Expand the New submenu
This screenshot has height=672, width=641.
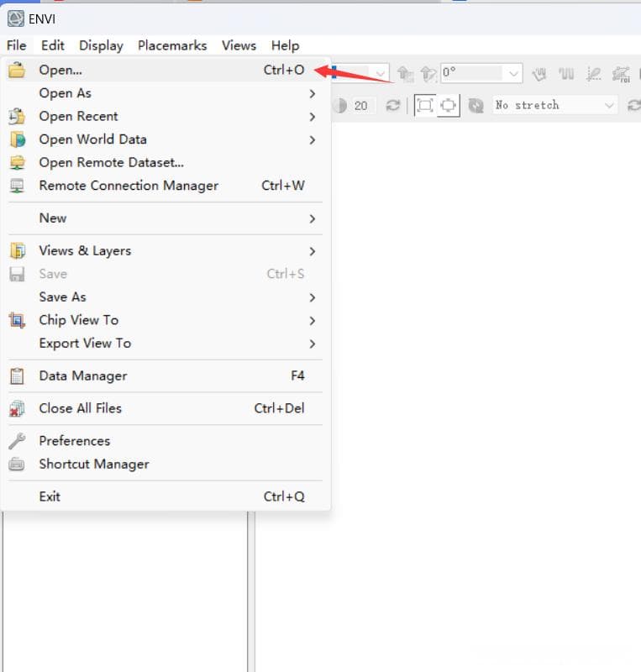coord(165,218)
